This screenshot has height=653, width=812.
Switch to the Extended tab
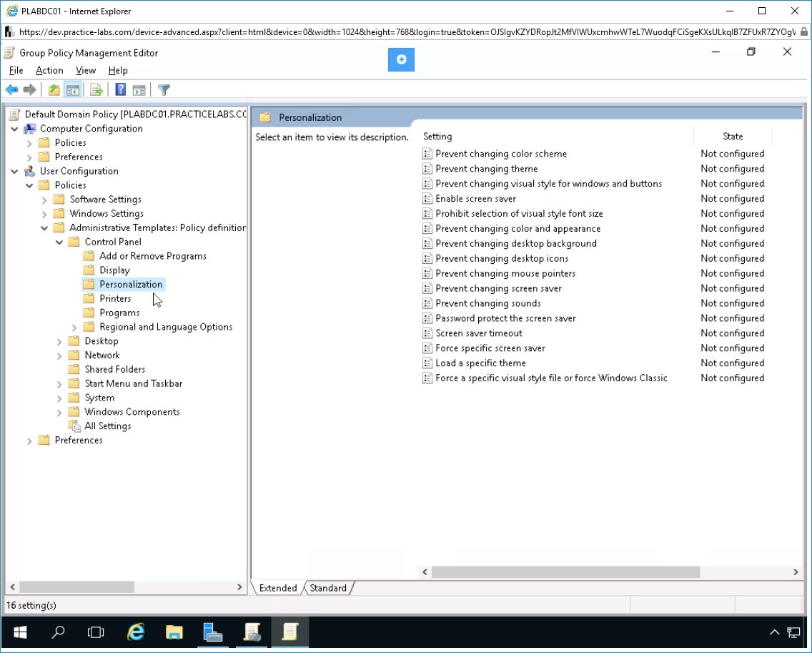tap(278, 588)
